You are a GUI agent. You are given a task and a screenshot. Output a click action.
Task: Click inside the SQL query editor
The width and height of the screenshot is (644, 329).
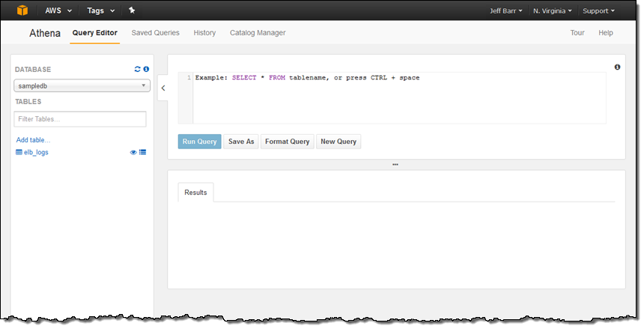click(399, 98)
